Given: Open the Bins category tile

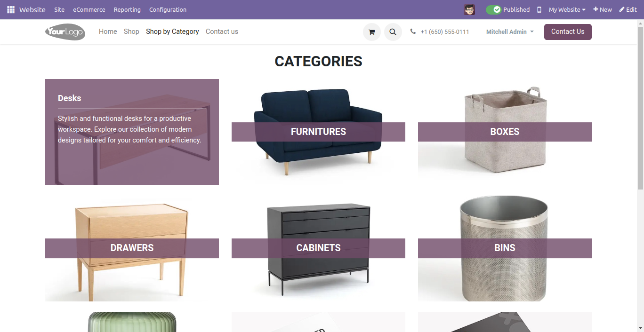Looking at the screenshot, I should click(505, 248).
